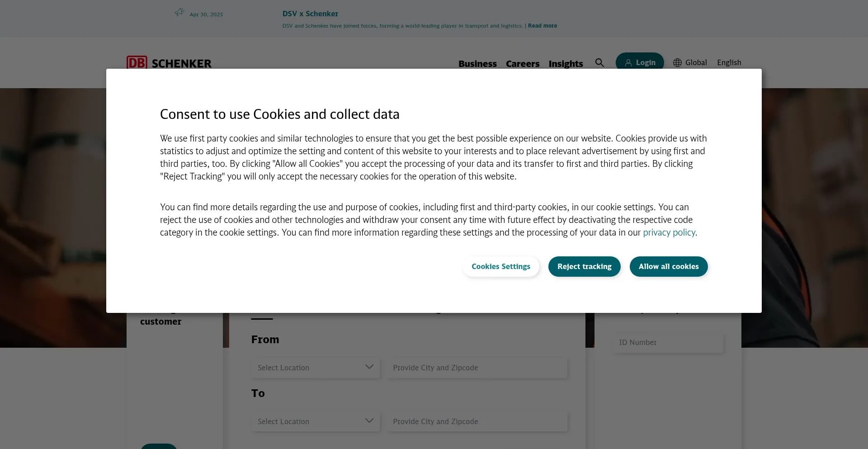The height and width of the screenshot is (449, 868).
Task: Open the Insights menu
Action: tap(566, 64)
